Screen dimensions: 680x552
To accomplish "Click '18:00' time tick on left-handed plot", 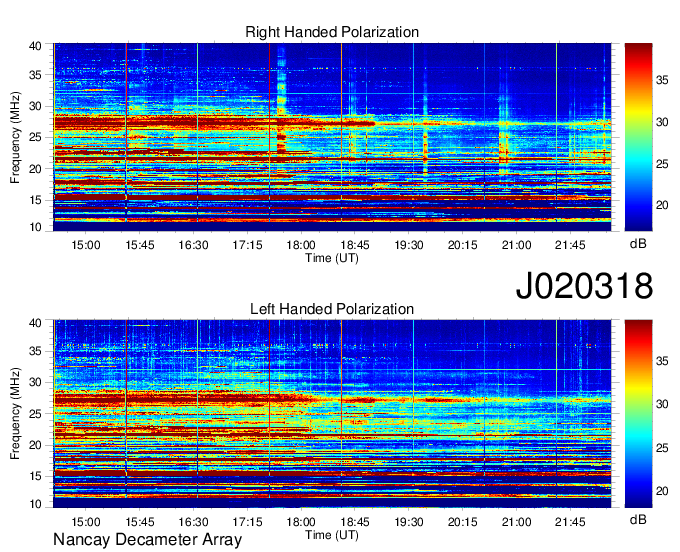I will (301, 522).
